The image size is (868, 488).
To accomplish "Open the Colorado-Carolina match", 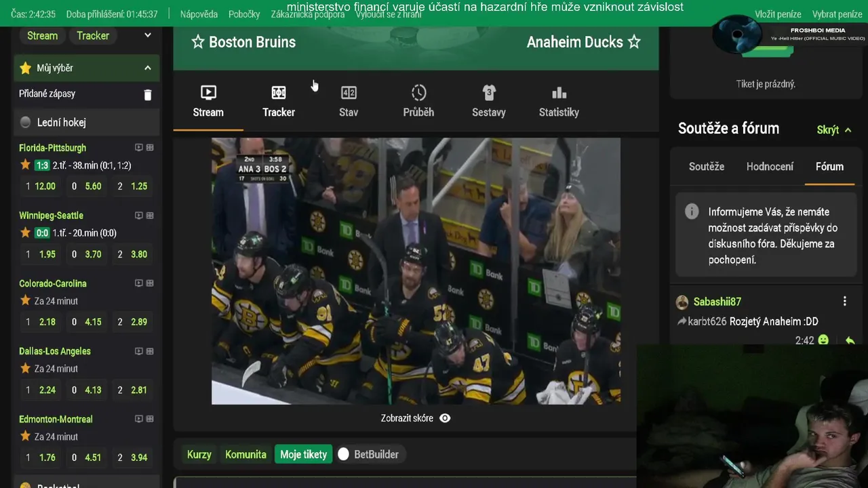I will 53,283.
